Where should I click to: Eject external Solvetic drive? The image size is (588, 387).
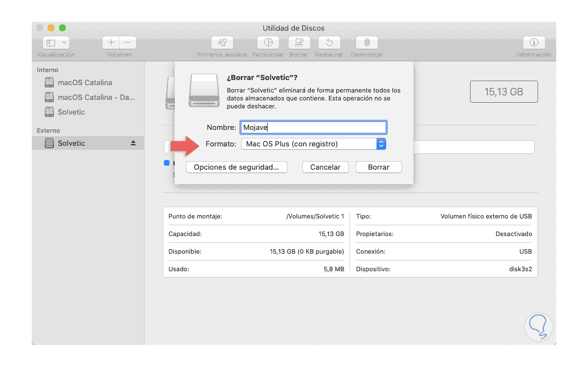pyautogui.click(x=133, y=143)
